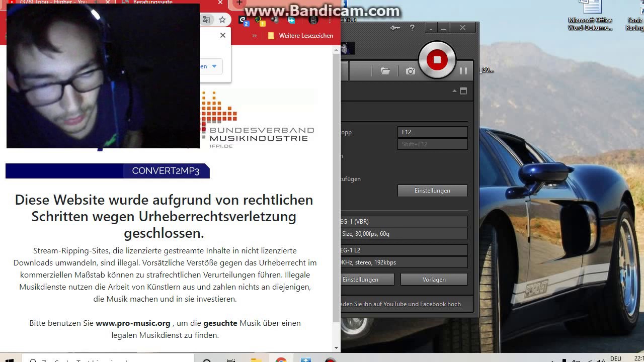Click the globe extension icon with yellow badge
The image size is (644, 362).
259,20
